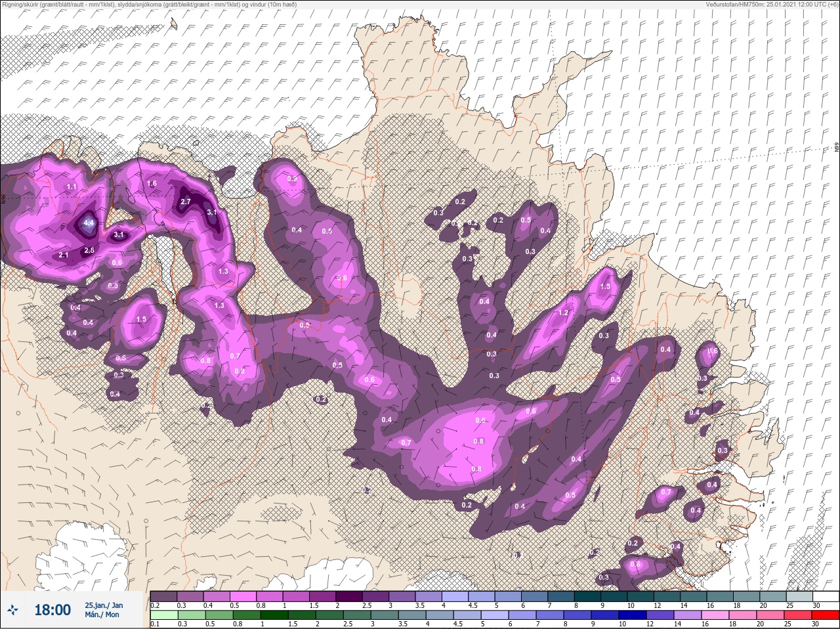
Task: Select the 0.9 precipitation value on the map
Action: tap(292, 178)
